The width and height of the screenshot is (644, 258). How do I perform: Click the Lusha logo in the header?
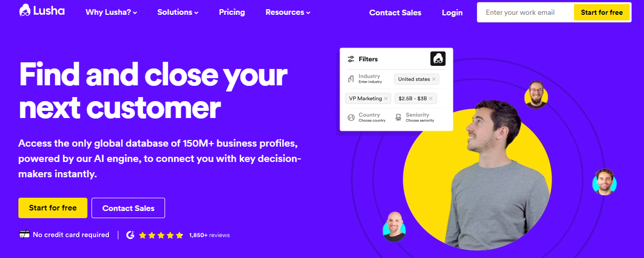[x=42, y=11]
